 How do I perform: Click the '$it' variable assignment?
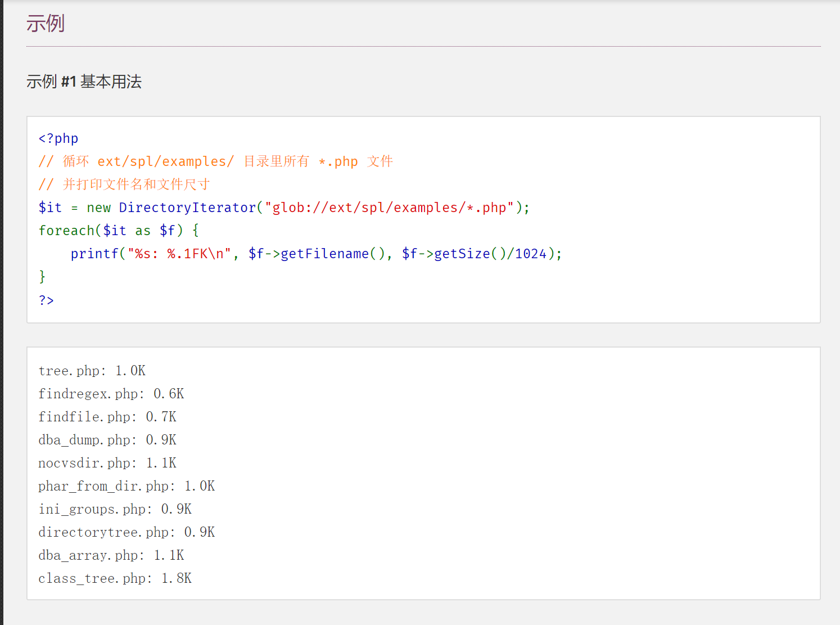(x=50, y=208)
